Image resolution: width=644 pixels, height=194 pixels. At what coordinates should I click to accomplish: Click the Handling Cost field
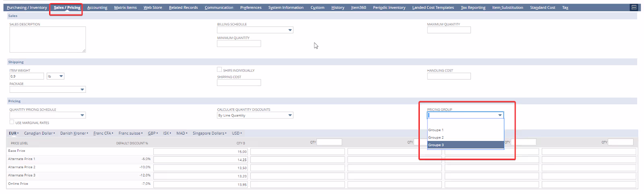click(x=449, y=76)
